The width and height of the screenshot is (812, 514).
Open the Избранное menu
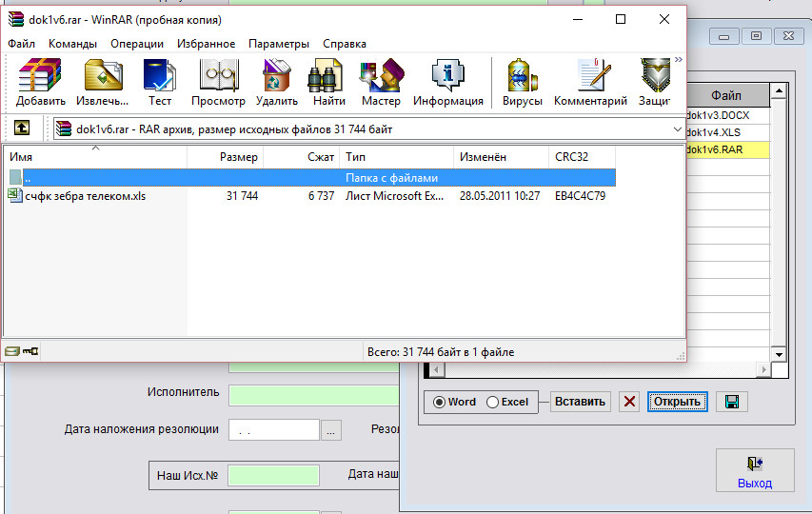(207, 44)
